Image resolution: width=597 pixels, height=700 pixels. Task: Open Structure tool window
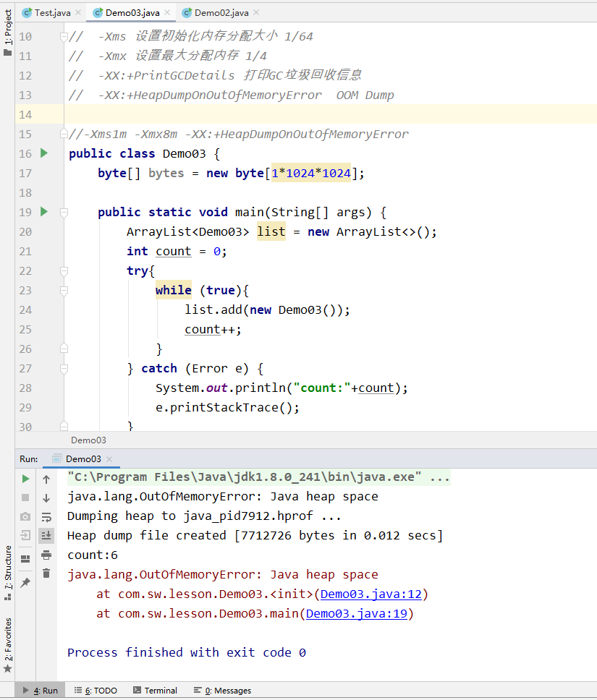coord(7,573)
